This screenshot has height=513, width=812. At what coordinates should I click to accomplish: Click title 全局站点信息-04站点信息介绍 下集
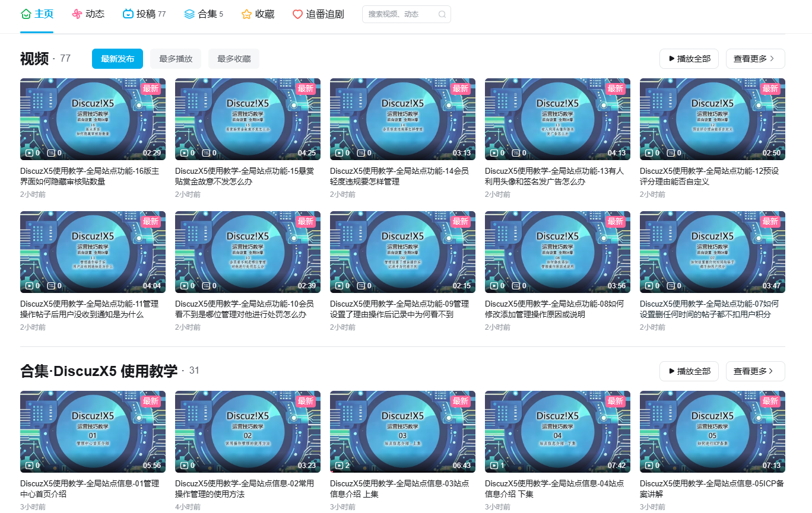554,489
